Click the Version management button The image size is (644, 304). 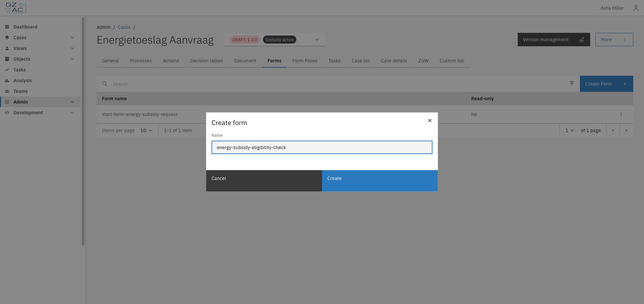pyautogui.click(x=554, y=40)
